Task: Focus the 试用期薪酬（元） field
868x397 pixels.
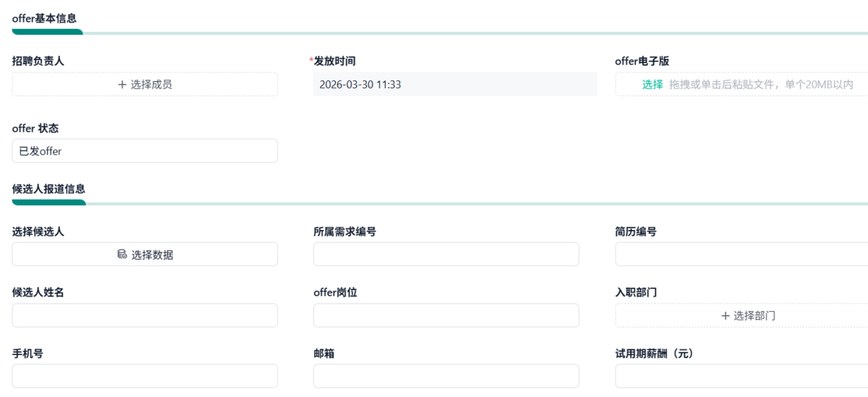Action: coord(741,376)
